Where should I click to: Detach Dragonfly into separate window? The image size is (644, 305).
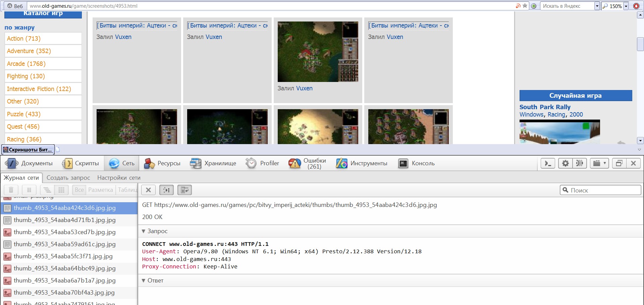(619, 163)
